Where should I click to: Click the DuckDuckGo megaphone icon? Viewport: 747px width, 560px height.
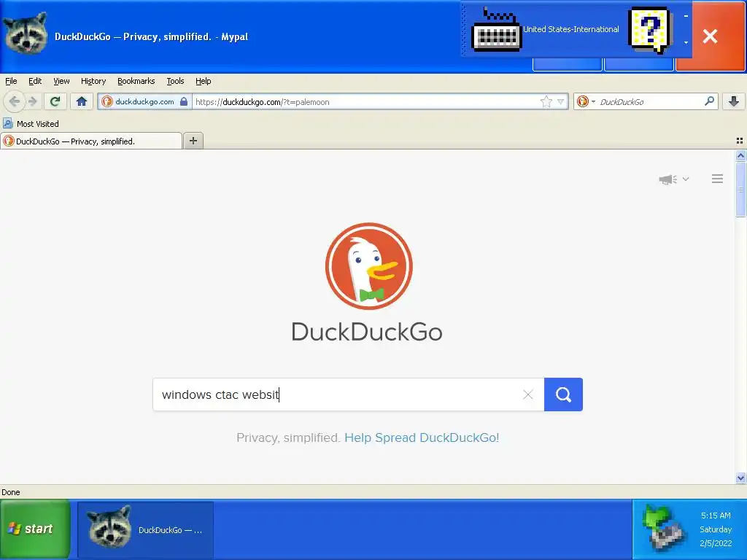[x=668, y=179]
